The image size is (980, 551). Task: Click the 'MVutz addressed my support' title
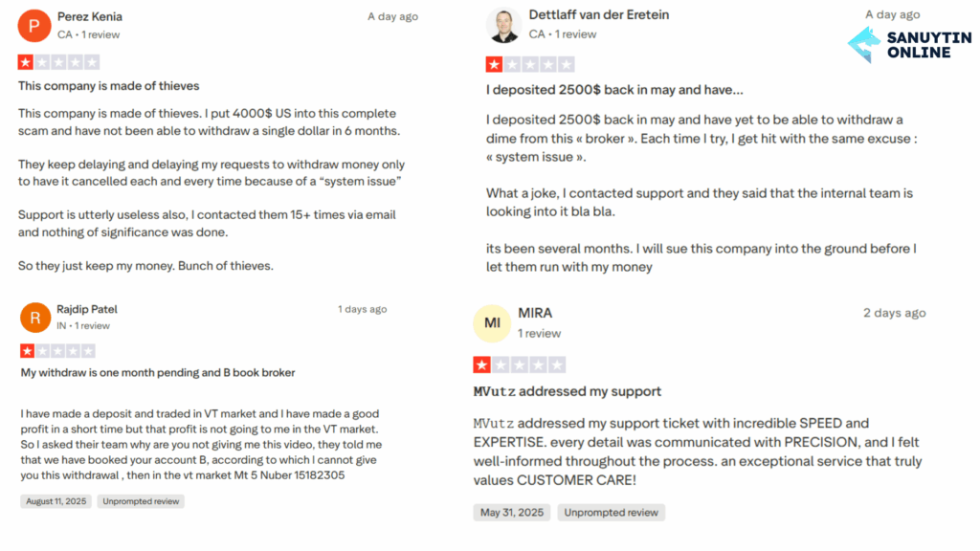coord(567,391)
